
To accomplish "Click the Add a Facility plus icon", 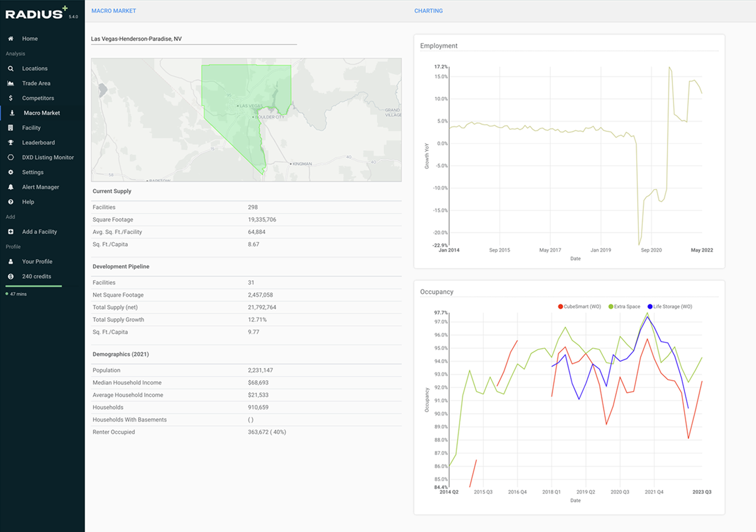I will [x=11, y=231].
